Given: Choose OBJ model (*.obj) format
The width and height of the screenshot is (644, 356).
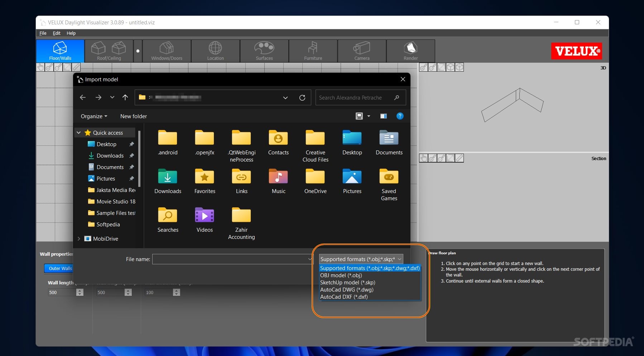Looking at the screenshot, I should coord(370,275).
